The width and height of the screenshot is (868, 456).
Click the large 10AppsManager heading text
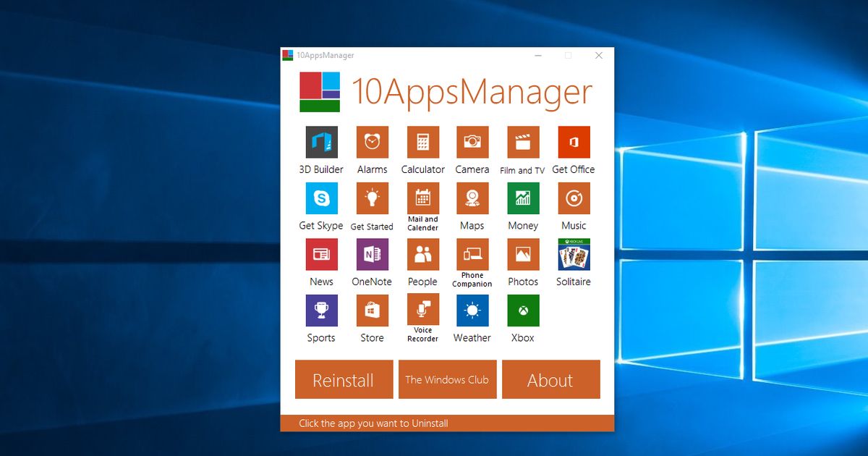(472, 93)
